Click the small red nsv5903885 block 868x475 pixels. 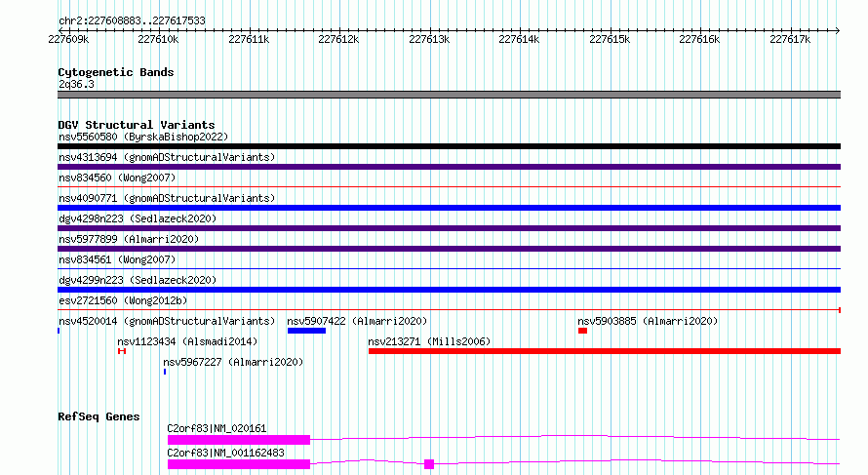(x=582, y=331)
